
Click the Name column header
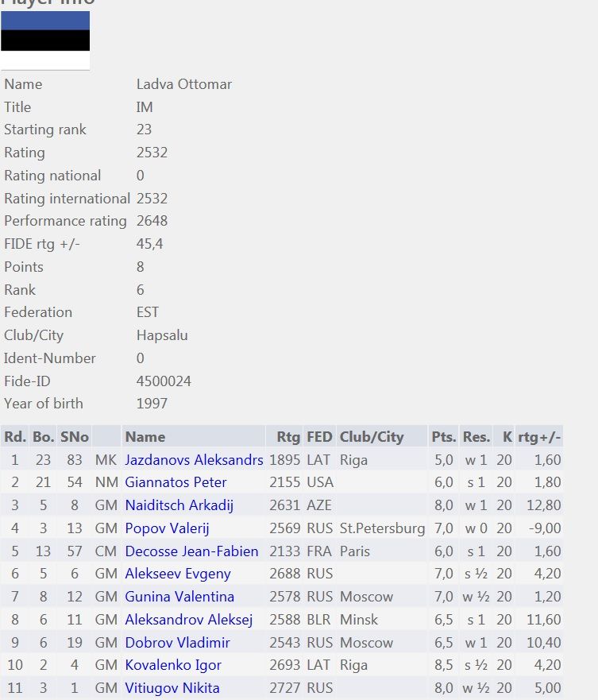pyautogui.click(x=145, y=437)
